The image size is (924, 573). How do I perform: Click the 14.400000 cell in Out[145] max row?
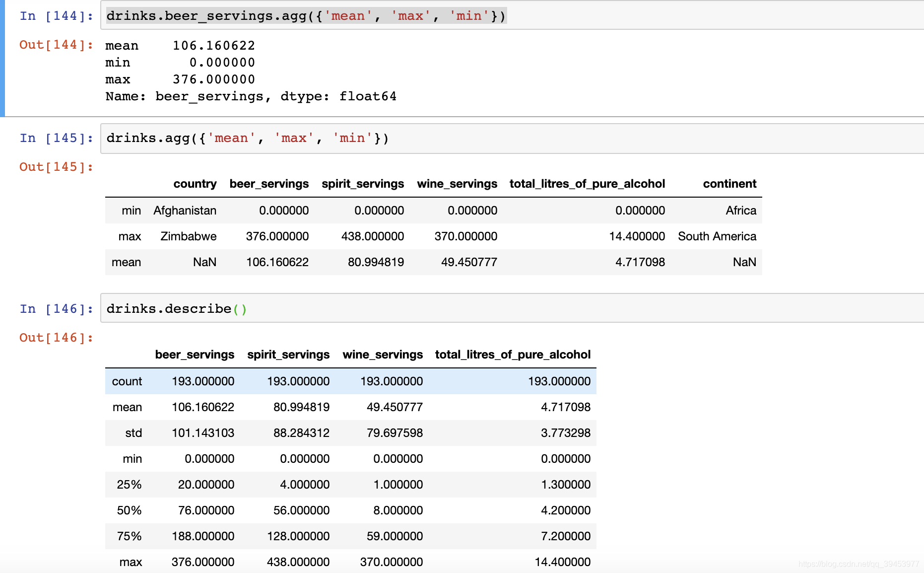(x=637, y=236)
